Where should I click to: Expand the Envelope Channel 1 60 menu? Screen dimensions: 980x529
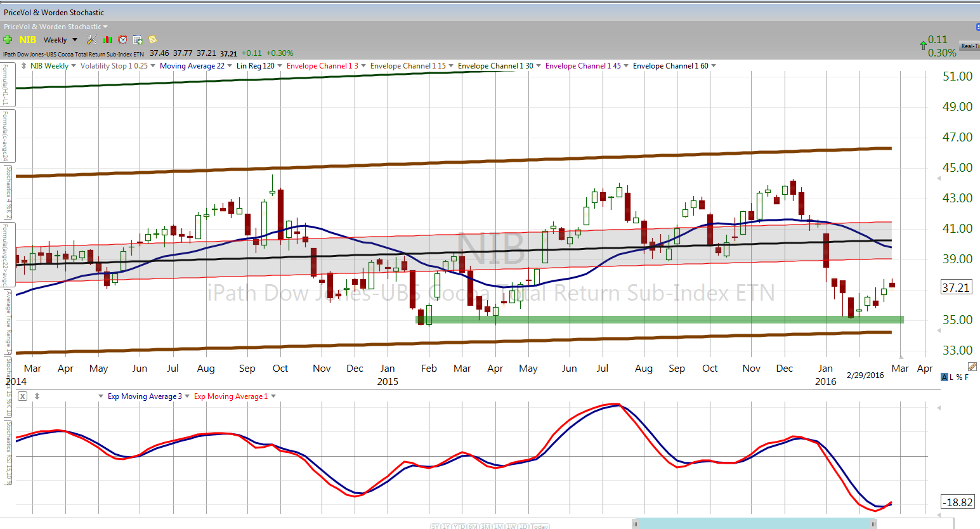(714, 66)
